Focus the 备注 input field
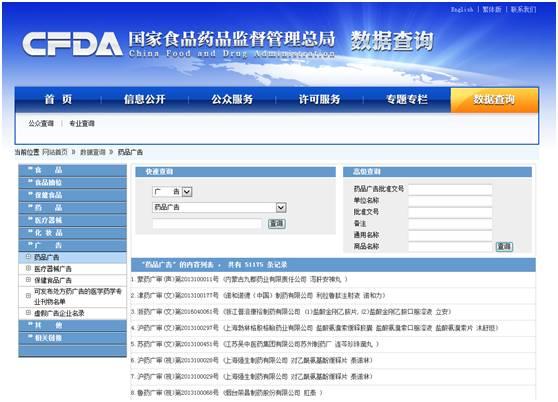Screen dimensions: 558x402 point(450,224)
